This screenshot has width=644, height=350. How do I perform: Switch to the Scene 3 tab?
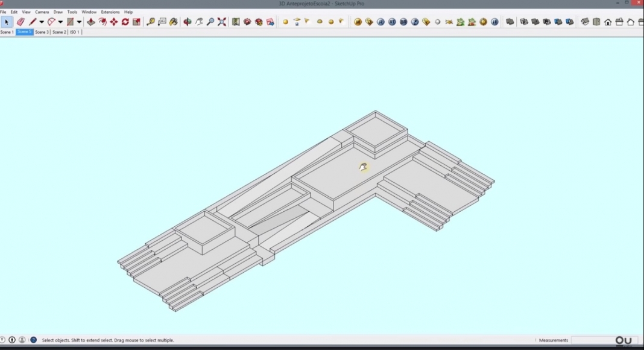pos(40,32)
